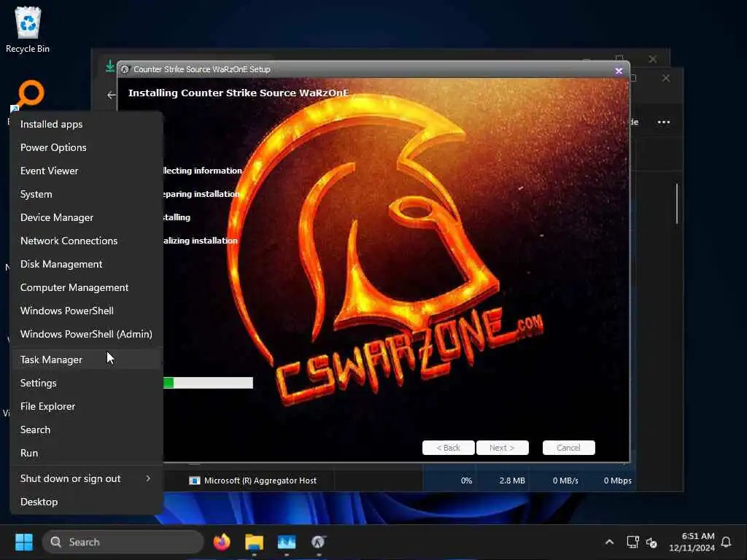The height and width of the screenshot is (560, 747).
Task: Expand Shut down or sign out submenu
Action: pos(86,478)
